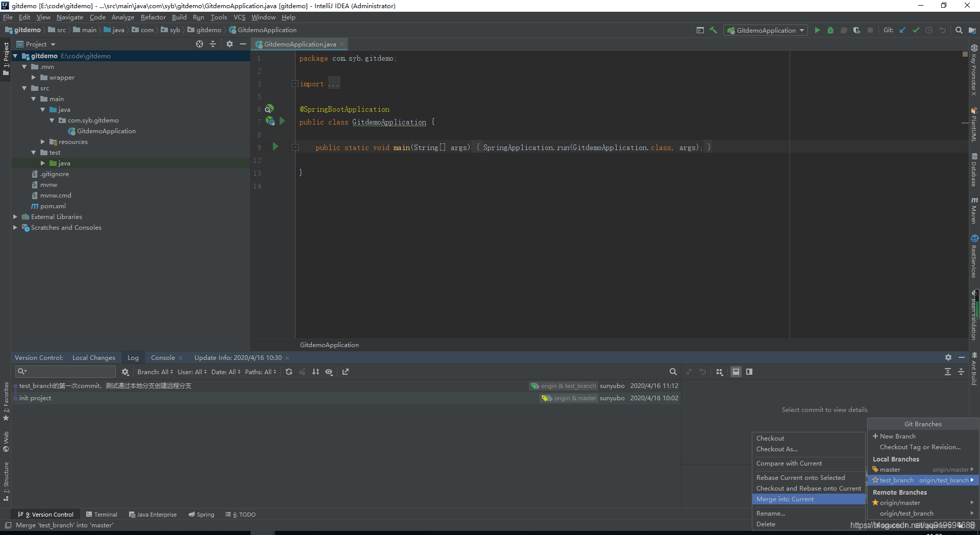The image size is (980, 535).
Task: Refresh the Git log
Action: coord(289,372)
